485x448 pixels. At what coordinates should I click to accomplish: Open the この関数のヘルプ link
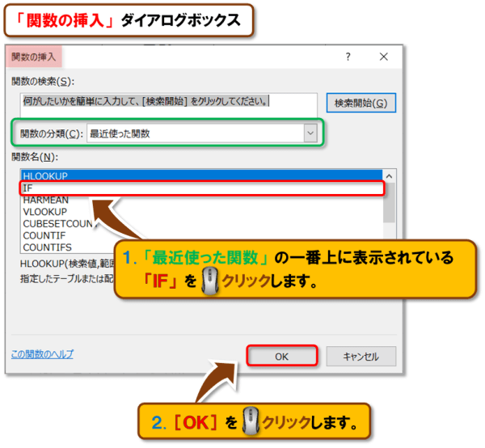click(x=42, y=354)
